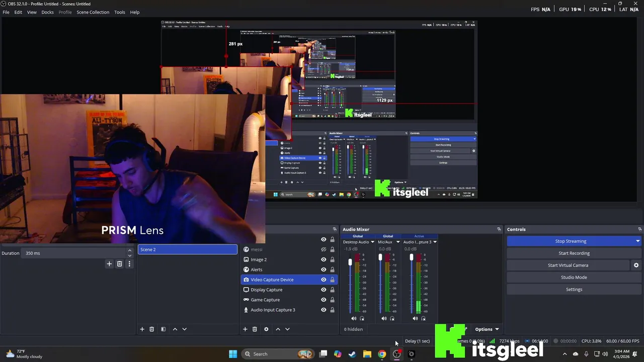Open the Scene Collection menu
Image resolution: width=644 pixels, height=362 pixels.
tap(93, 12)
